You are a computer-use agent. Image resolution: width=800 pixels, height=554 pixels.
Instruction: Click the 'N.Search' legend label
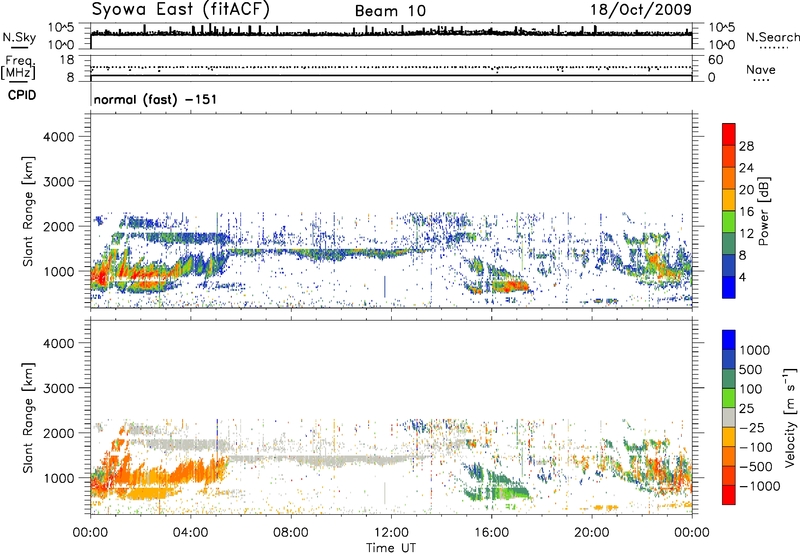(x=772, y=37)
